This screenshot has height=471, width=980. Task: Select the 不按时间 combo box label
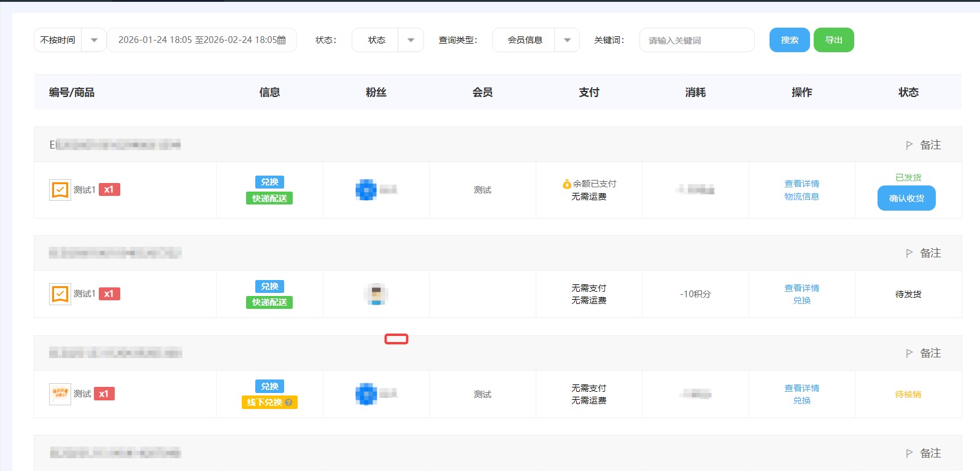coord(58,40)
